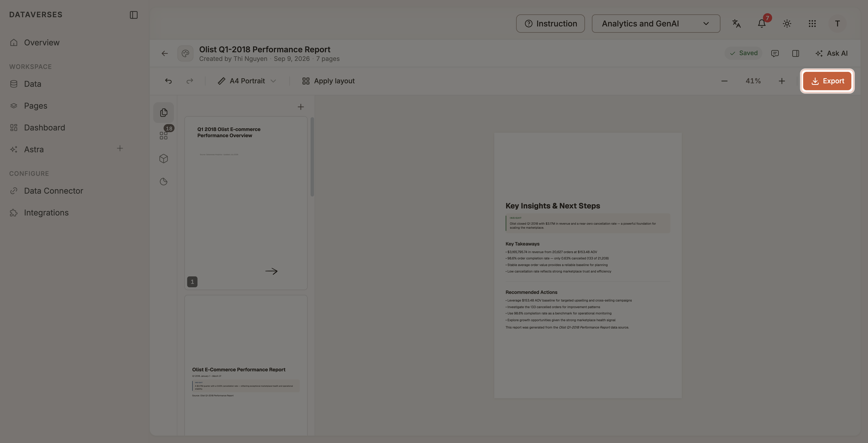Viewport: 868px width, 443px height.
Task: Collapse the Dataverses sidebar panel
Action: tap(134, 15)
